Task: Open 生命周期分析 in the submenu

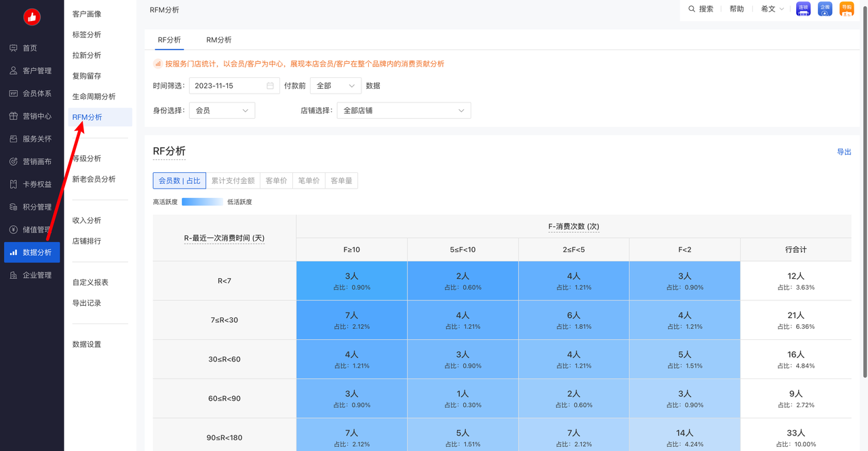Action: pyautogui.click(x=94, y=97)
